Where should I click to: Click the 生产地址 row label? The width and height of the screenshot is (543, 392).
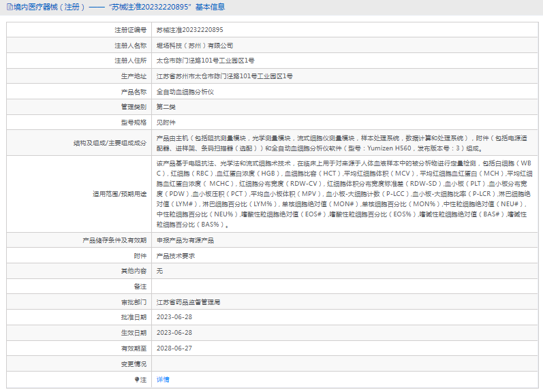pyautogui.click(x=134, y=76)
